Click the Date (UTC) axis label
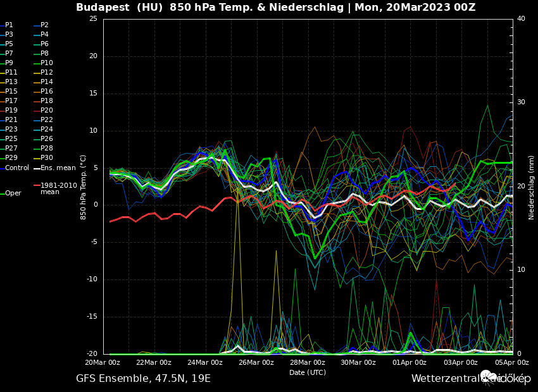 tap(308, 372)
